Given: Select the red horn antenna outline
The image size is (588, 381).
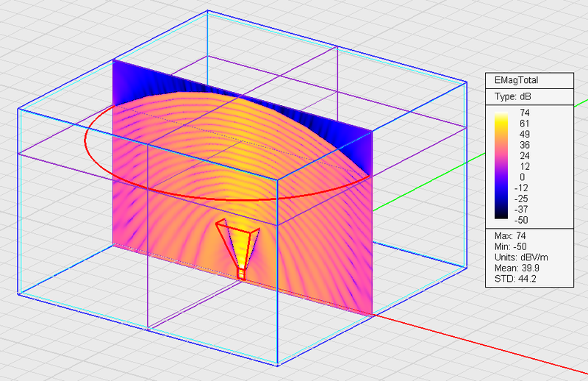Looking at the screenshot, I should (x=237, y=249).
